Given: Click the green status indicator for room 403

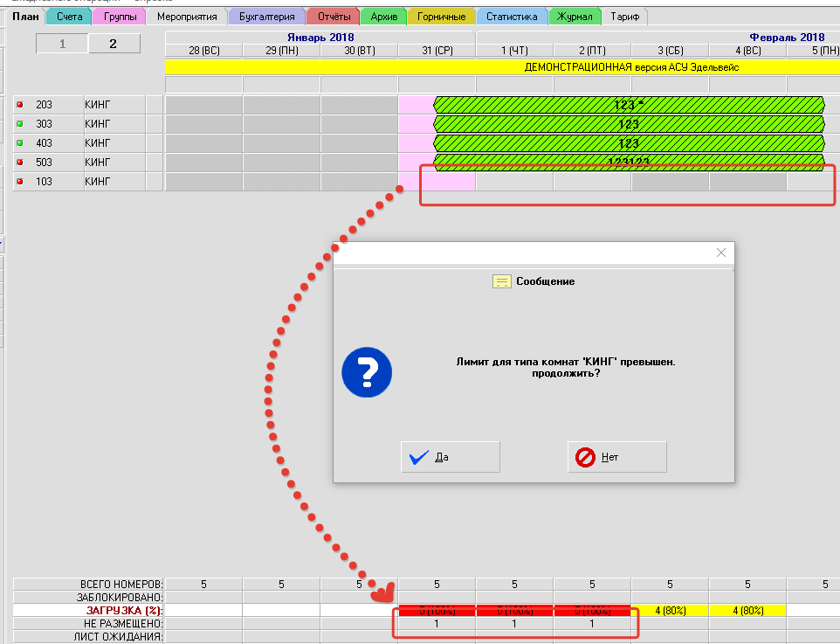Looking at the screenshot, I should 20,143.
